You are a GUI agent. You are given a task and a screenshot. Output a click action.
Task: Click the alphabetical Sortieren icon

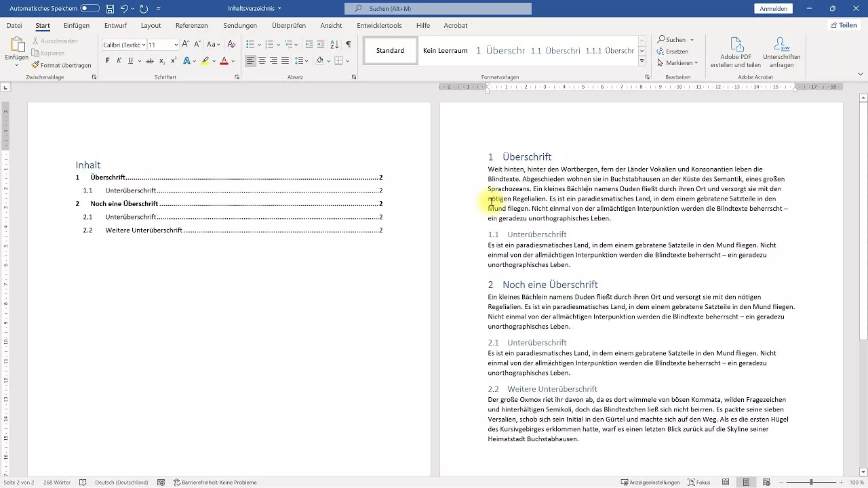tap(334, 45)
